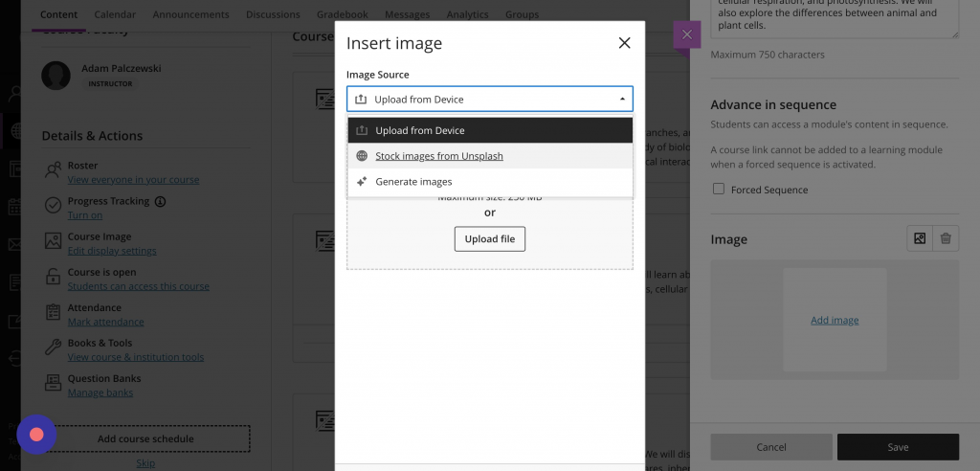Click the trash delete icon in Image section
980x471 pixels.
coord(946,238)
